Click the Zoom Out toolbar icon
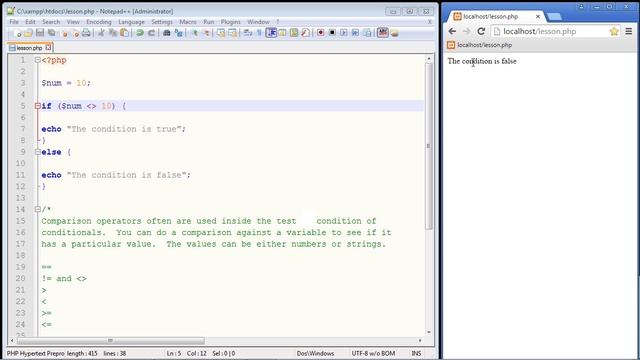Screen dimensions: 640x360 point(207,33)
